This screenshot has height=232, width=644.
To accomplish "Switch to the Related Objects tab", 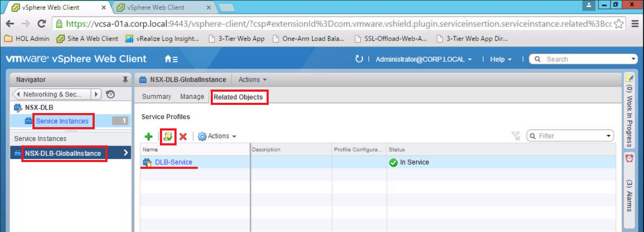I will pos(238,97).
